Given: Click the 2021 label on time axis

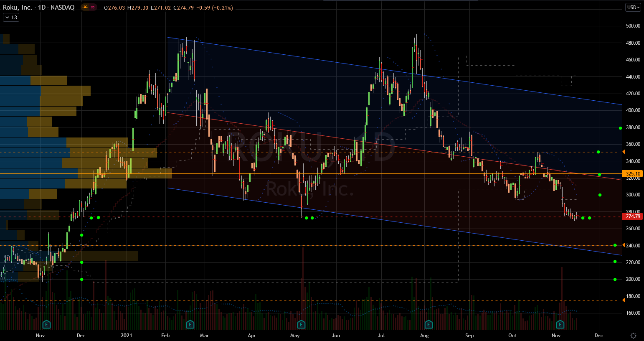Looking at the screenshot, I should (x=126, y=336).
